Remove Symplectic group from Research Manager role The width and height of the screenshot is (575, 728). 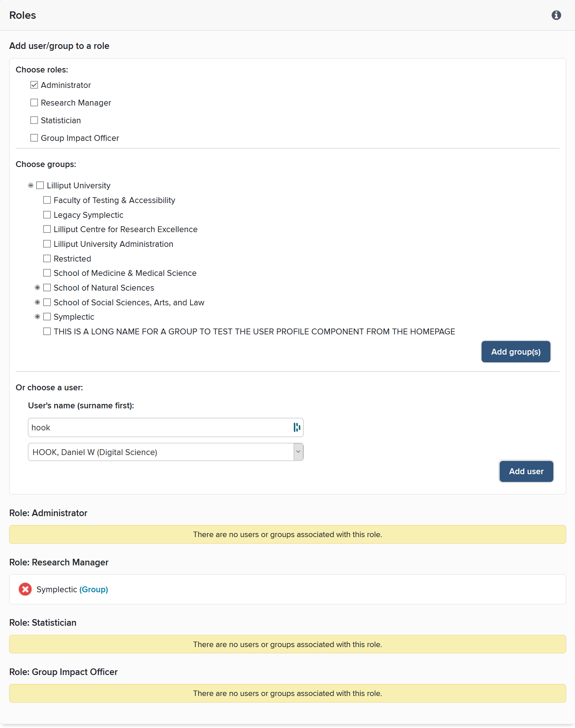25,589
